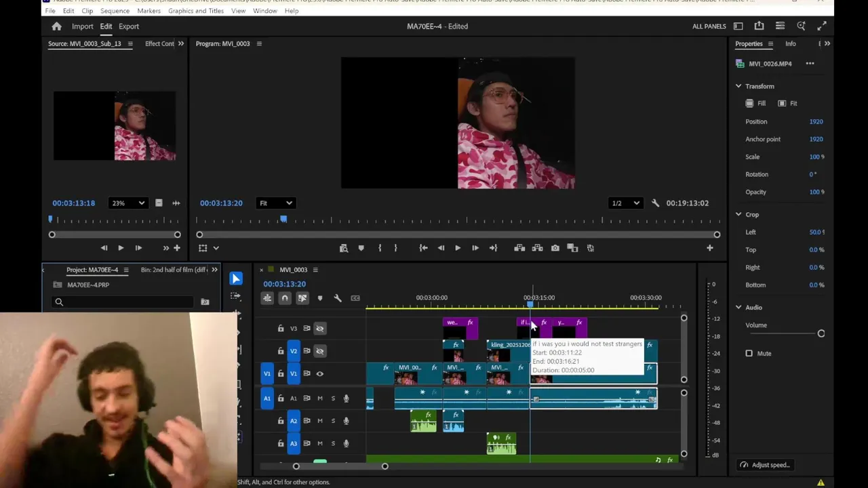Select the Selection tool arrow
This screenshot has height=488, width=868.
click(x=236, y=279)
